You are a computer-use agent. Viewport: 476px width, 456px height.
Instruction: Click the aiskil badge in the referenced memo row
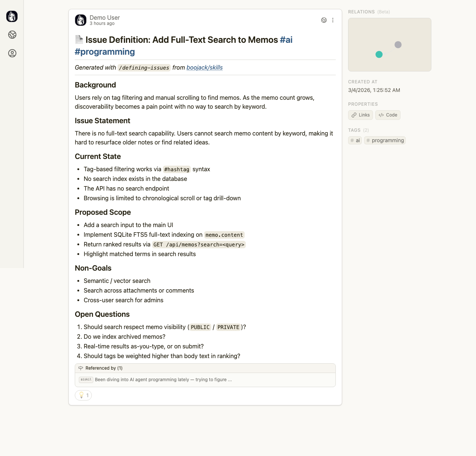click(86, 380)
